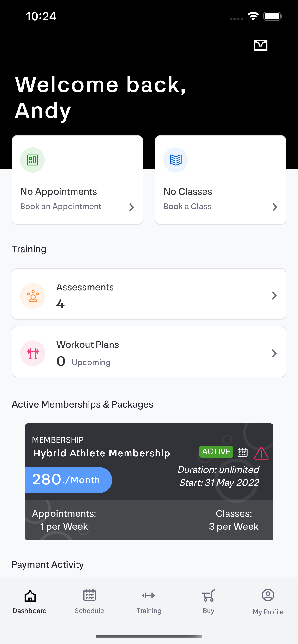This screenshot has height=644, width=298.
Task: Tap the Wi-Fi status icon
Action: tap(253, 16)
